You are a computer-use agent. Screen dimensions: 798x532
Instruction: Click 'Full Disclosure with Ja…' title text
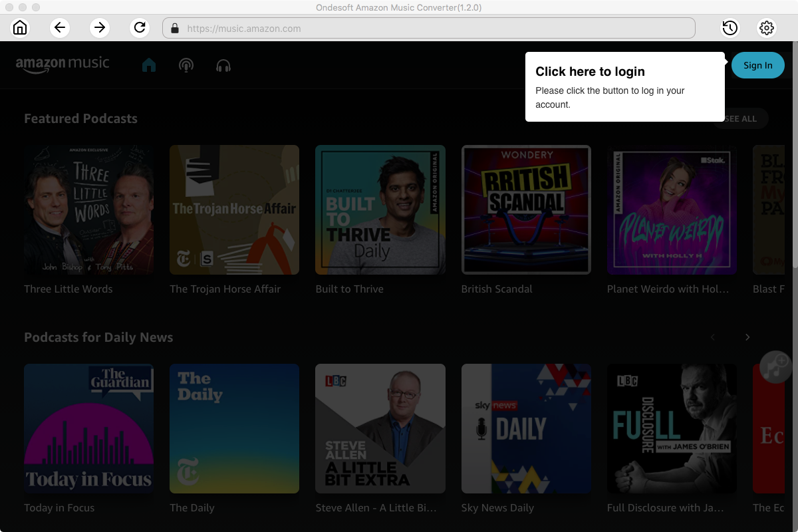pos(666,507)
